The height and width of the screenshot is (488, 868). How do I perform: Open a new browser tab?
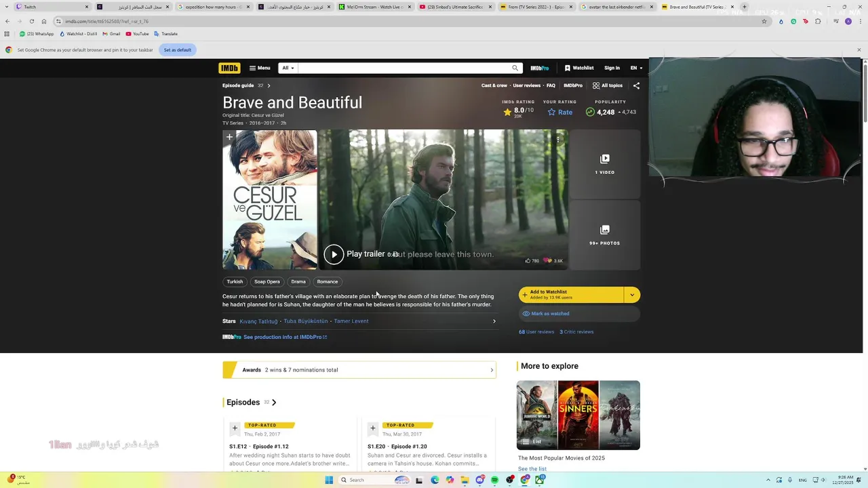pos(744,7)
